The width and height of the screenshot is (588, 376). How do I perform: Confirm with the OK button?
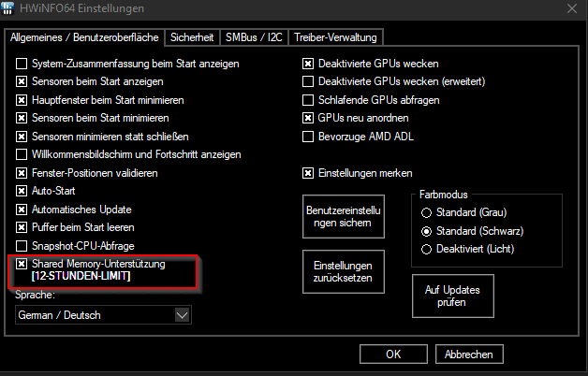tap(393, 354)
